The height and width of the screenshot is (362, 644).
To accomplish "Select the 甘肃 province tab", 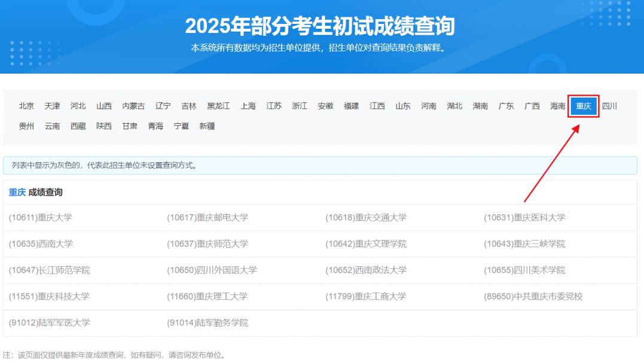I will 130,126.
